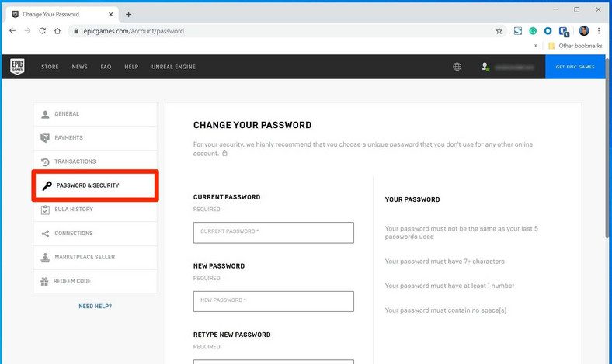Image resolution: width=612 pixels, height=364 pixels.
Task: Bookmark this page with the star icon
Action: tap(499, 31)
